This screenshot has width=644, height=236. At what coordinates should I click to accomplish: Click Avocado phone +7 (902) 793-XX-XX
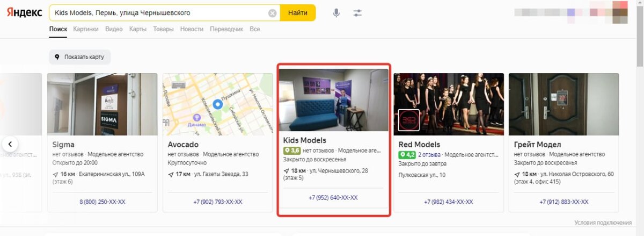[218, 202]
